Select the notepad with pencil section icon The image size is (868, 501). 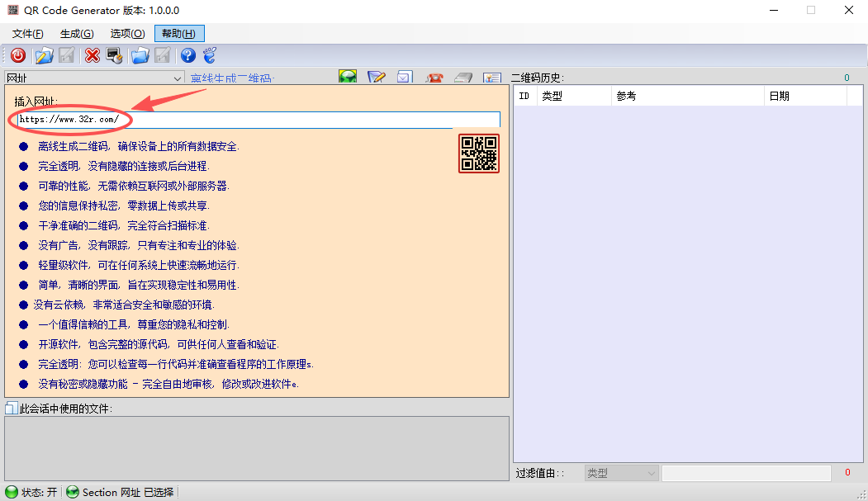click(377, 77)
